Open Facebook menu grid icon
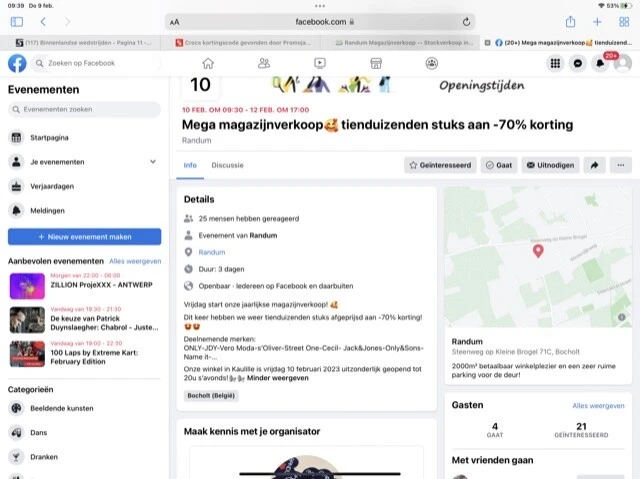The height and width of the screenshot is (479, 640). pos(555,63)
